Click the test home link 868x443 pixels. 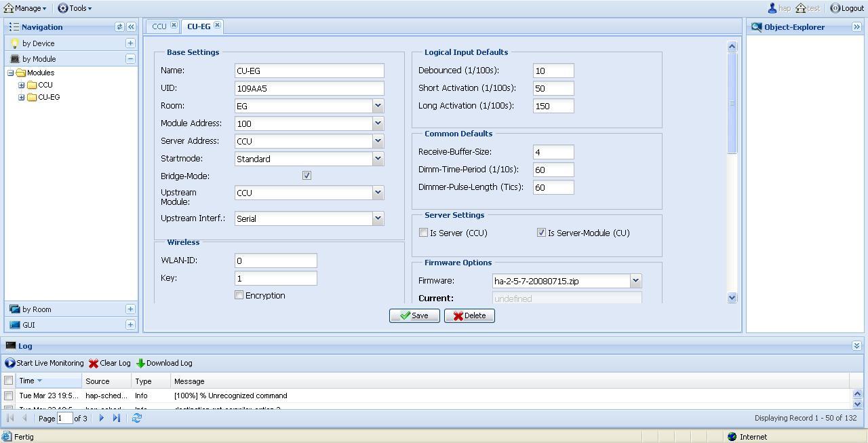807,8
